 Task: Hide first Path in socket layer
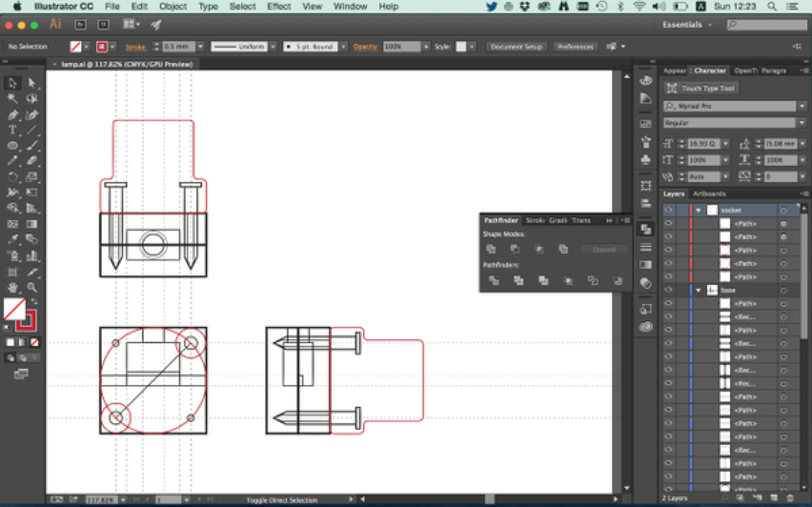(668, 224)
